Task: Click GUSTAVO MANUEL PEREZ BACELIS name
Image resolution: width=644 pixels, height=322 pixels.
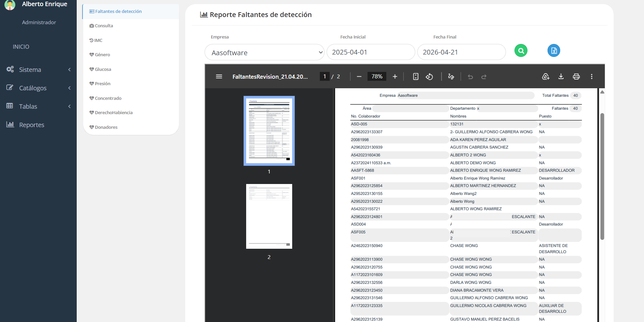Action: click(x=485, y=319)
